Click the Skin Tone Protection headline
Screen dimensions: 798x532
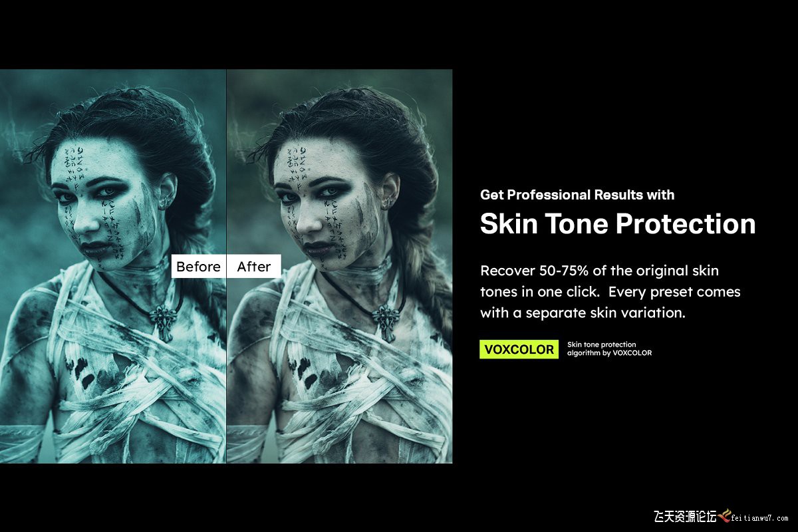618,224
